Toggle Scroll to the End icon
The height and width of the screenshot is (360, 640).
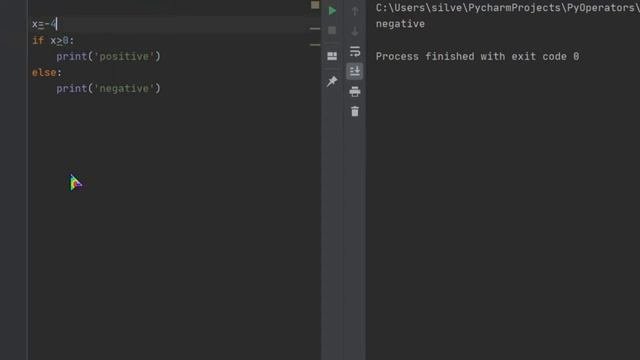tap(355, 71)
